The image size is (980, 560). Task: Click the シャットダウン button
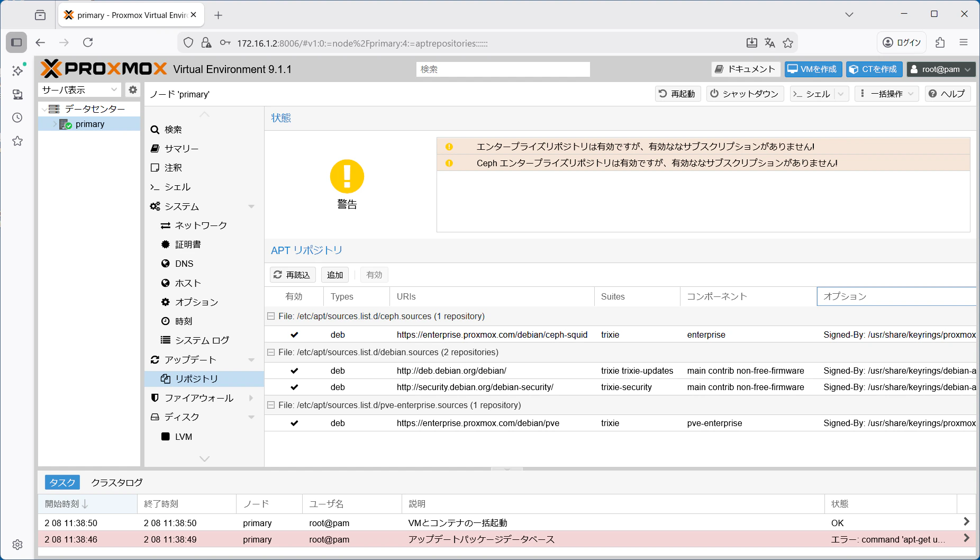point(745,94)
